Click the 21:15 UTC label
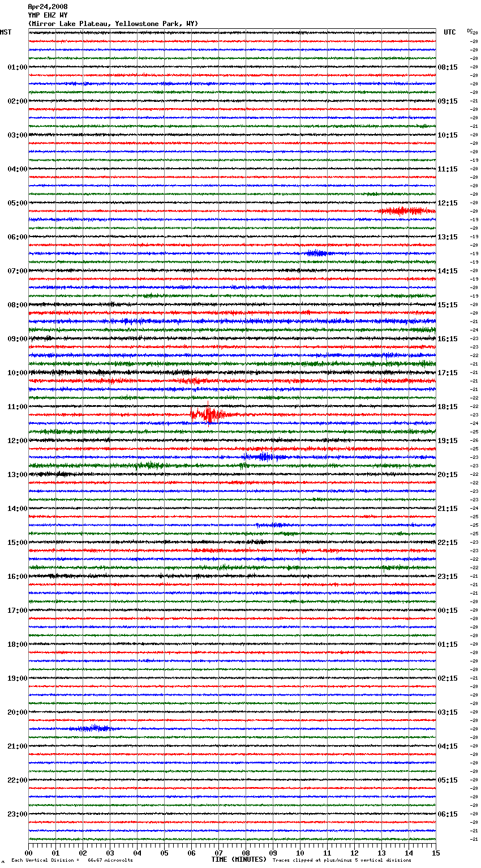481x868 pixels. pos(448,509)
